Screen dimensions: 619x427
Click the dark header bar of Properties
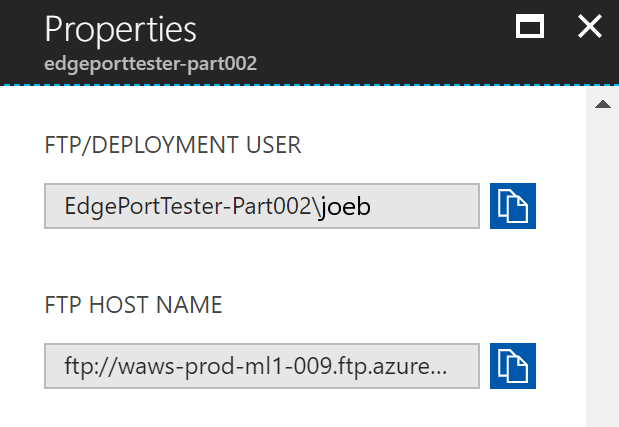pyautogui.click(x=310, y=42)
